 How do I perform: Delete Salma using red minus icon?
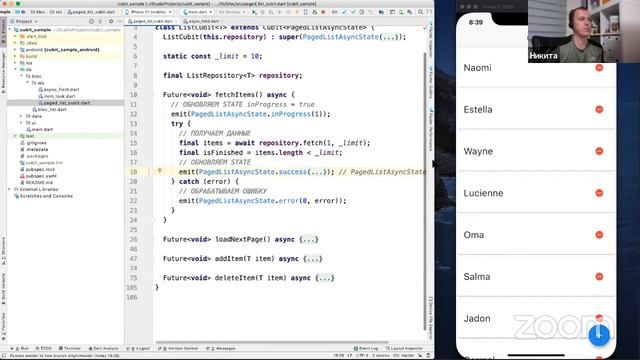point(599,276)
